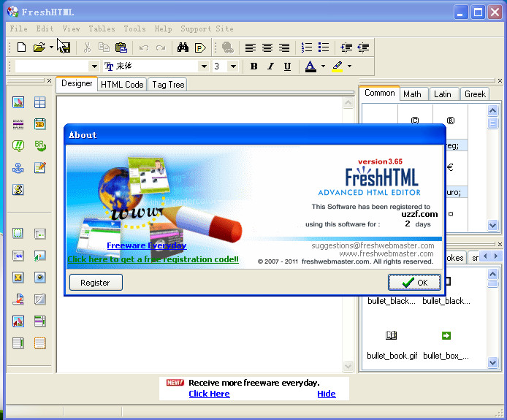Paste with the clipboard icon
The width and height of the screenshot is (507, 420).
point(121,47)
